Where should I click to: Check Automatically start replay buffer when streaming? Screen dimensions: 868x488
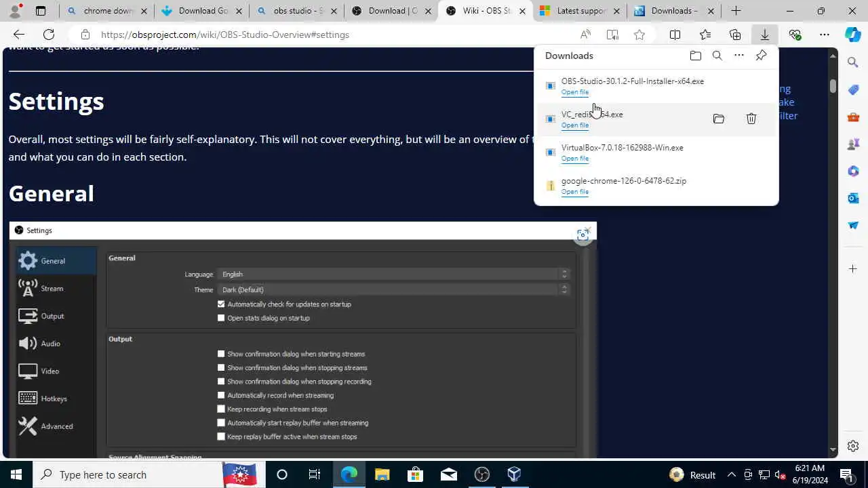click(221, 423)
